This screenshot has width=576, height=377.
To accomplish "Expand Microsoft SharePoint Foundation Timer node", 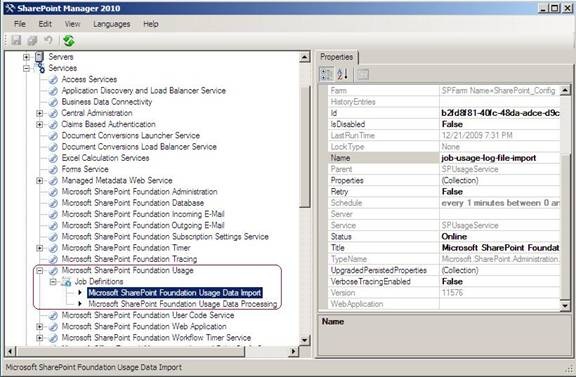I will tap(39, 248).
